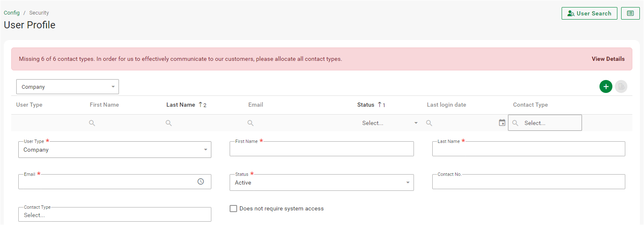The height and width of the screenshot is (225, 644).
Task: Click the Last Name sort arrow
Action: click(201, 105)
